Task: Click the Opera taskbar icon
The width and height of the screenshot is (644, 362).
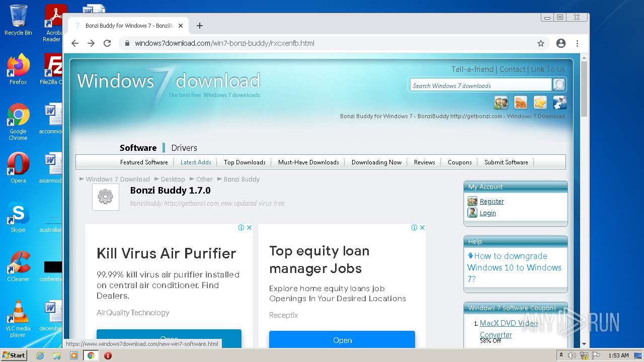Action: (108, 355)
